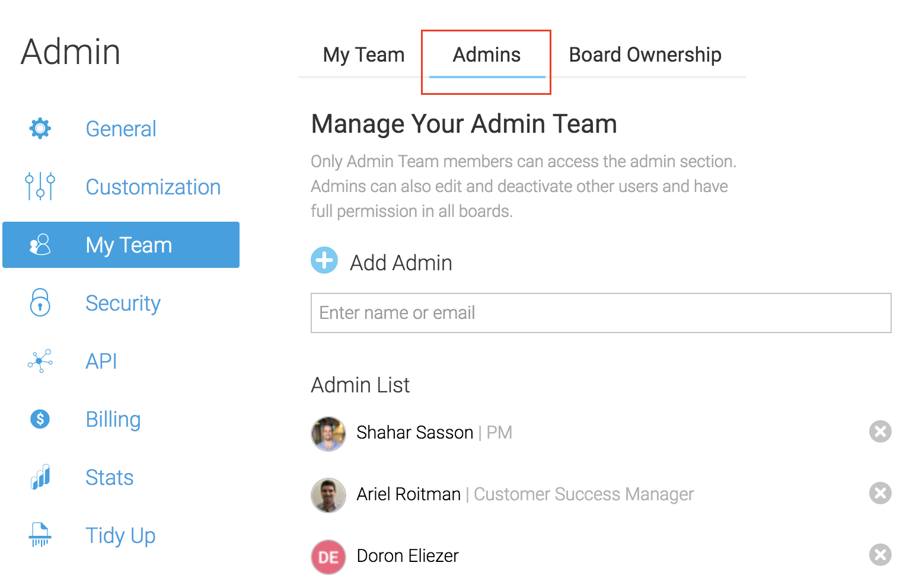Image resolution: width=919 pixels, height=588 pixels.
Task: Click the My Team people icon
Action: (x=40, y=244)
